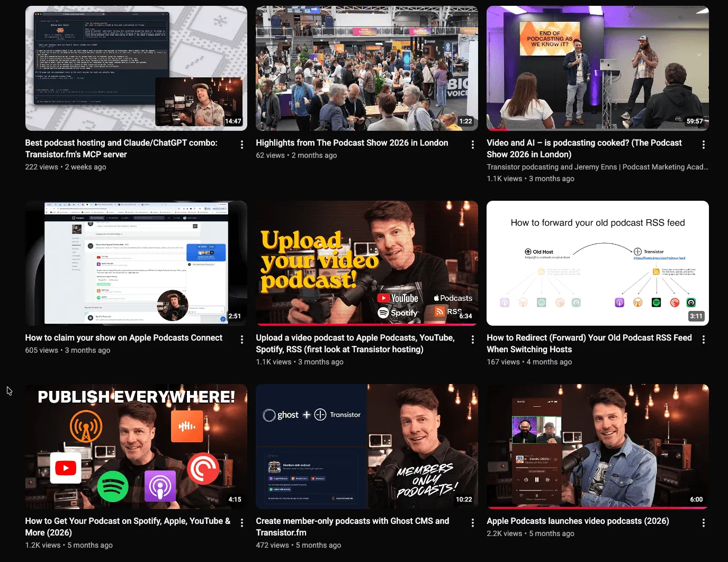Click the '1.1K views • 3 months ago' text under 'is podcasting cooked?'

pyautogui.click(x=531, y=179)
